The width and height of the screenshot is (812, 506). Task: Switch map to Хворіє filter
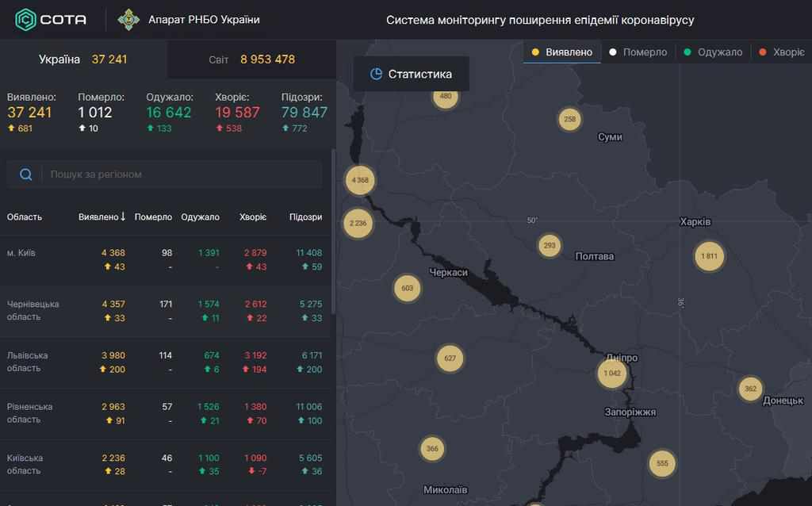(x=781, y=52)
